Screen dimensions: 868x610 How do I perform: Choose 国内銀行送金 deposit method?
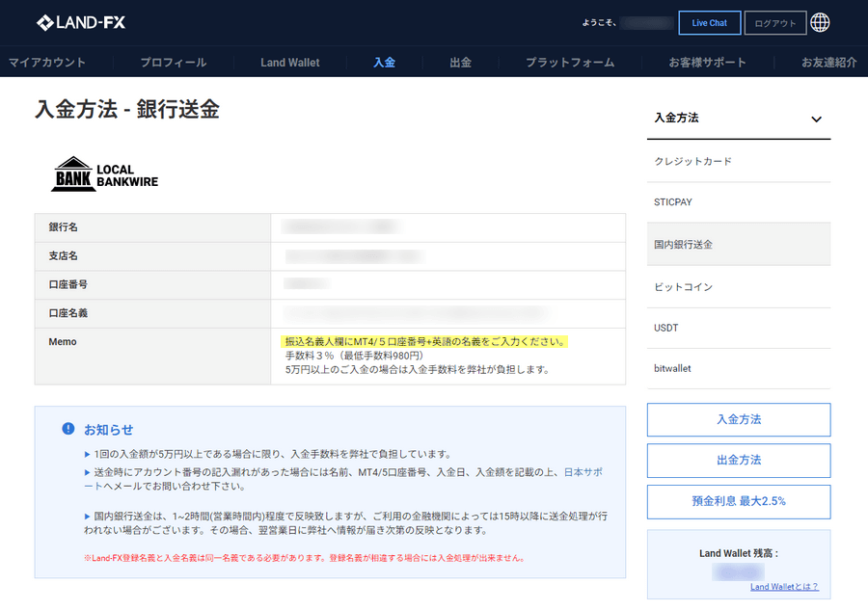tap(739, 245)
